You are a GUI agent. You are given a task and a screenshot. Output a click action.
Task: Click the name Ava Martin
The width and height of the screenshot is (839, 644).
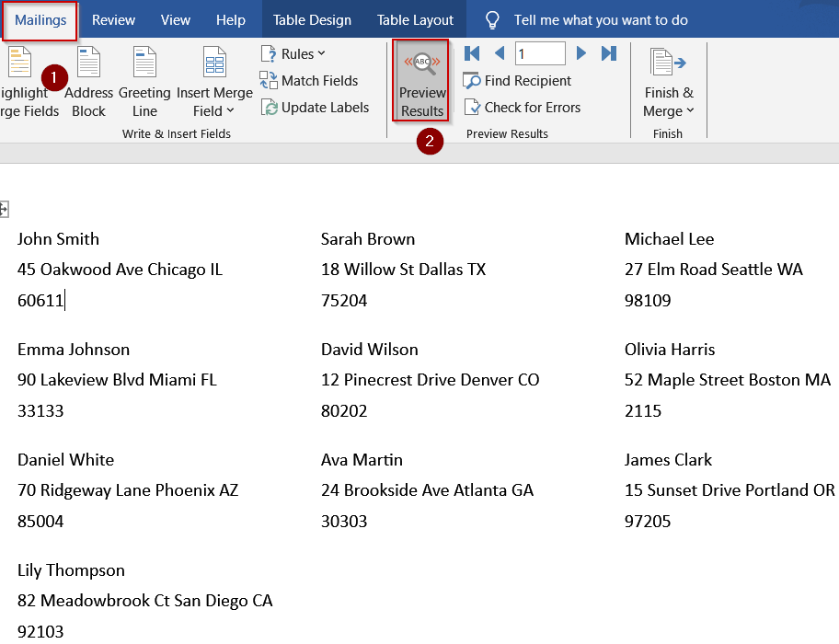click(x=362, y=460)
